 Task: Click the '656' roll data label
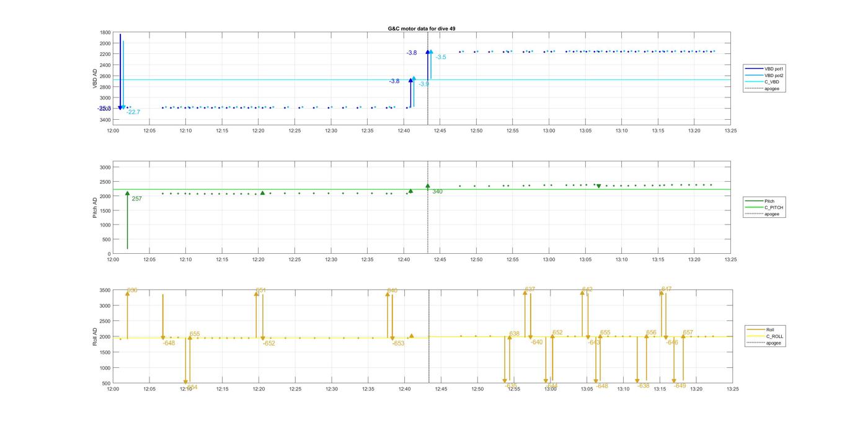(651, 333)
